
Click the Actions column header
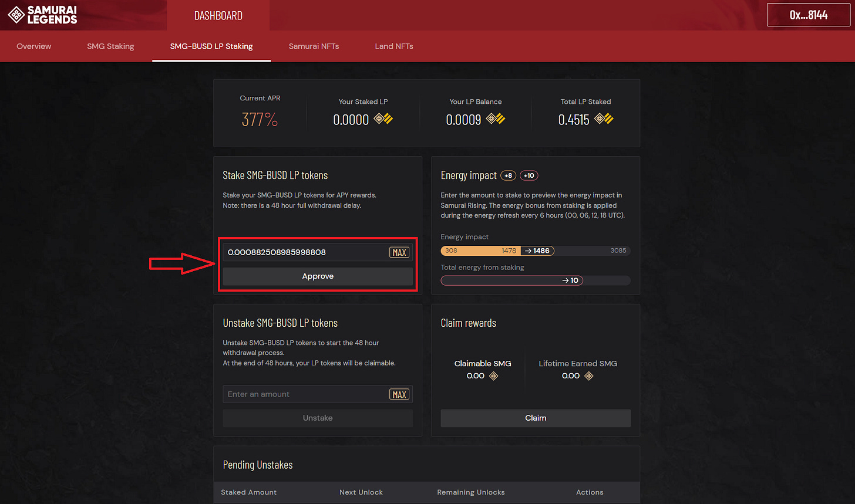tap(590, 492)
